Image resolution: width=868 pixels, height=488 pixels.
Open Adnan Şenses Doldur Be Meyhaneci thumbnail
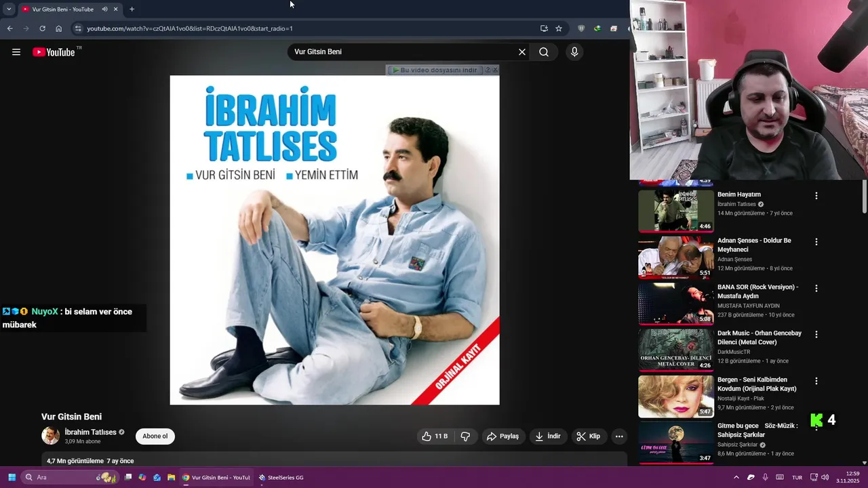(676, 258)
